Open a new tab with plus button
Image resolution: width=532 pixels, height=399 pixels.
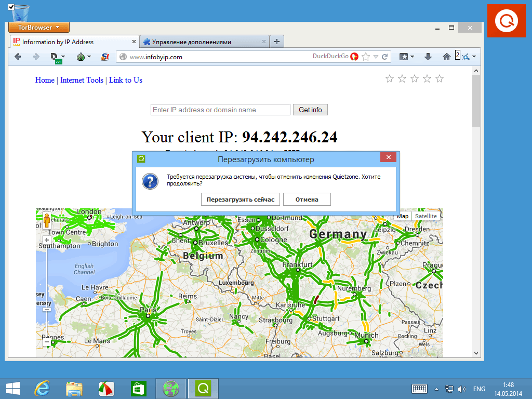pos(277,42)
